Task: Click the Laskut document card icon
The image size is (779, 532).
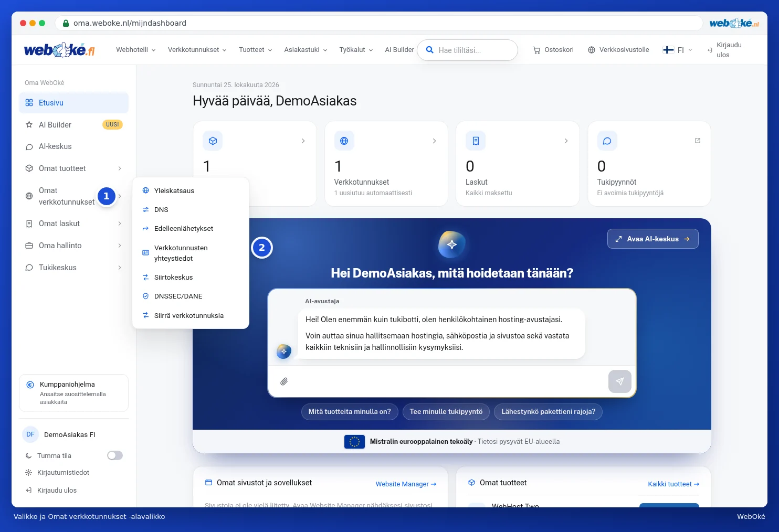Action: tap(476, 141)
